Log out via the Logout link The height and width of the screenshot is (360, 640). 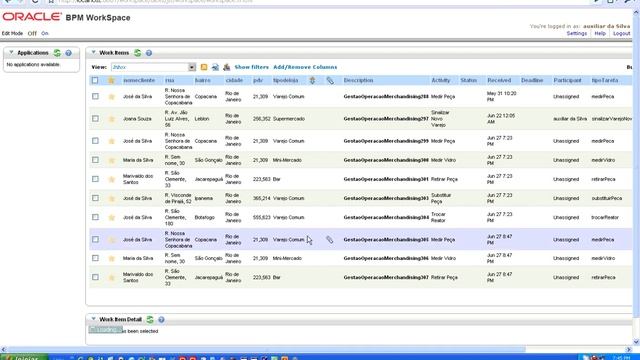[x=622, y=33]
